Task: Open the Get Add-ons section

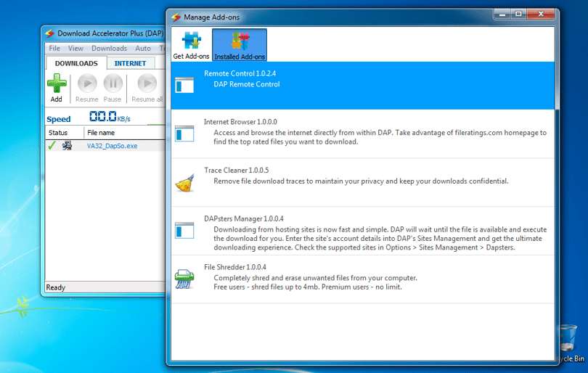Action: (x=191, y=45)
